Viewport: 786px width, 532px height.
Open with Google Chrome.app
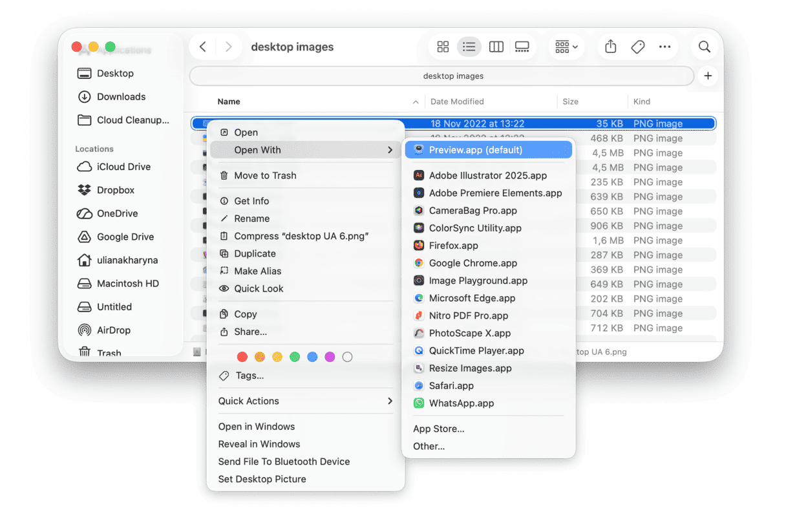[x=488, y=263]
